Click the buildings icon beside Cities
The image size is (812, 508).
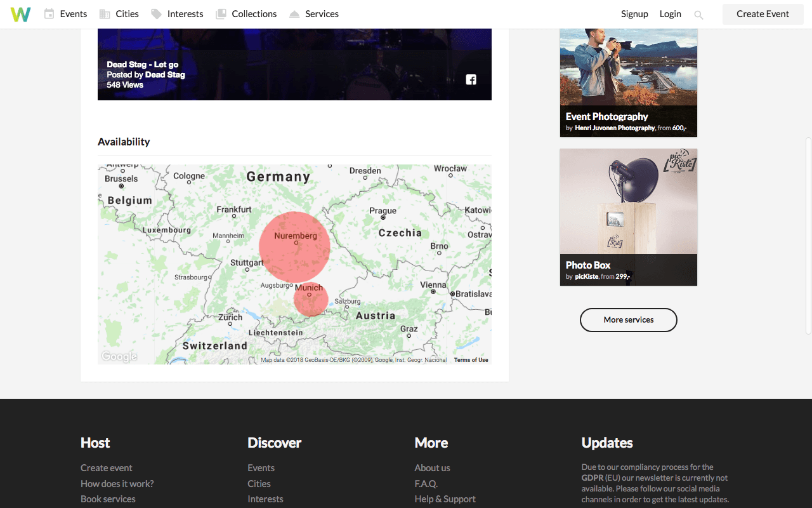pyautogui.click(x=104, y=14)
